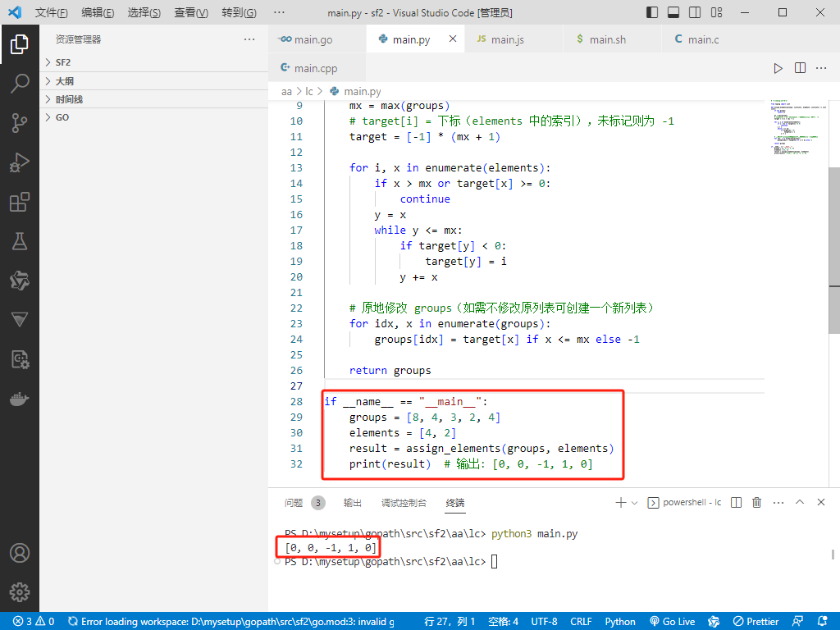
Task: Toggle bottom panel layout icon
Action: pyautogui.click(x=673, y=12)
